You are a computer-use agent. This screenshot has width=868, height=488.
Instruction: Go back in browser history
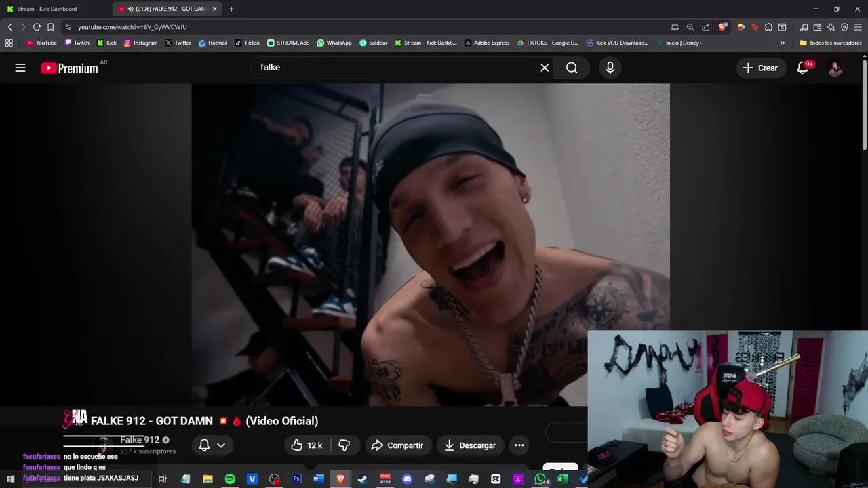[x=9, y=27]
